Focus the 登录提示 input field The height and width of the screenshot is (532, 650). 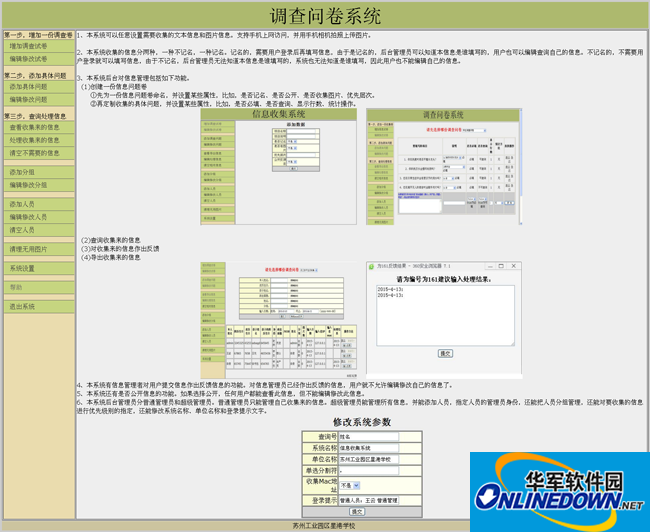pos(369,500)
